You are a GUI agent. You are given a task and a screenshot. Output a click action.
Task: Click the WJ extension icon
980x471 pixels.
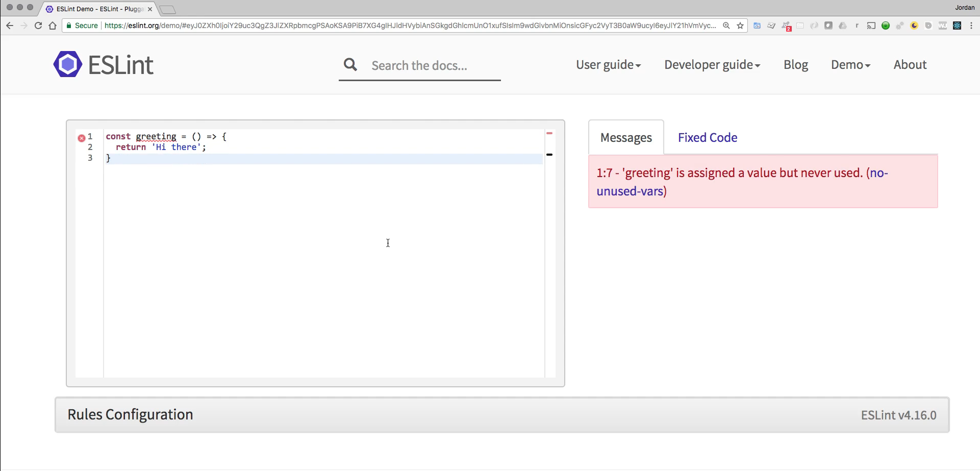tap(943, 26)
